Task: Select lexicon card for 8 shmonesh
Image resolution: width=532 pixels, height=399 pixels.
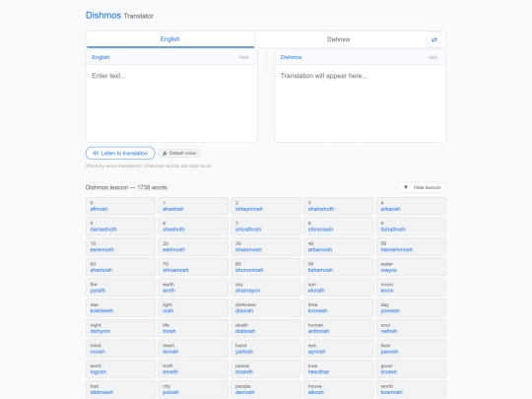Action: click(339, 227)
